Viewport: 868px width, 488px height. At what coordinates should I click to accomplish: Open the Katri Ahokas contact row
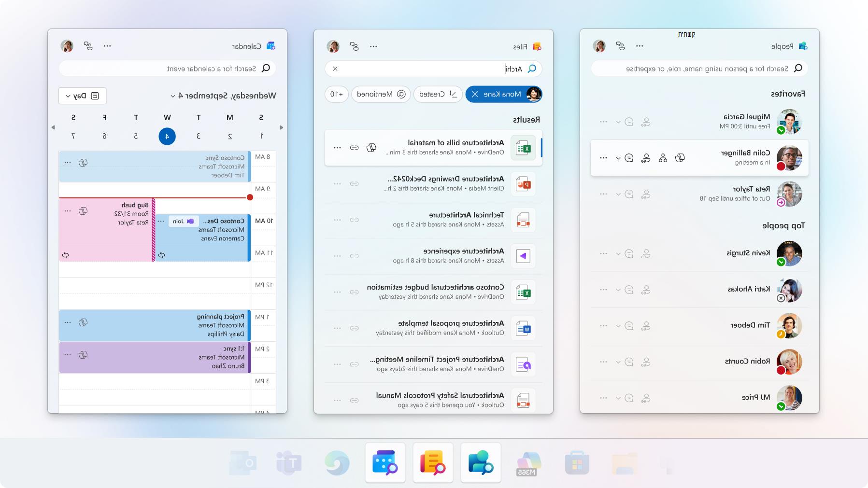click(699, 290)
